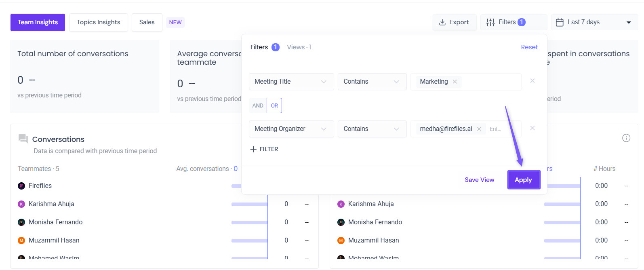Click the info icon in the hours panel
644x270 pixels.
[626, 138]
